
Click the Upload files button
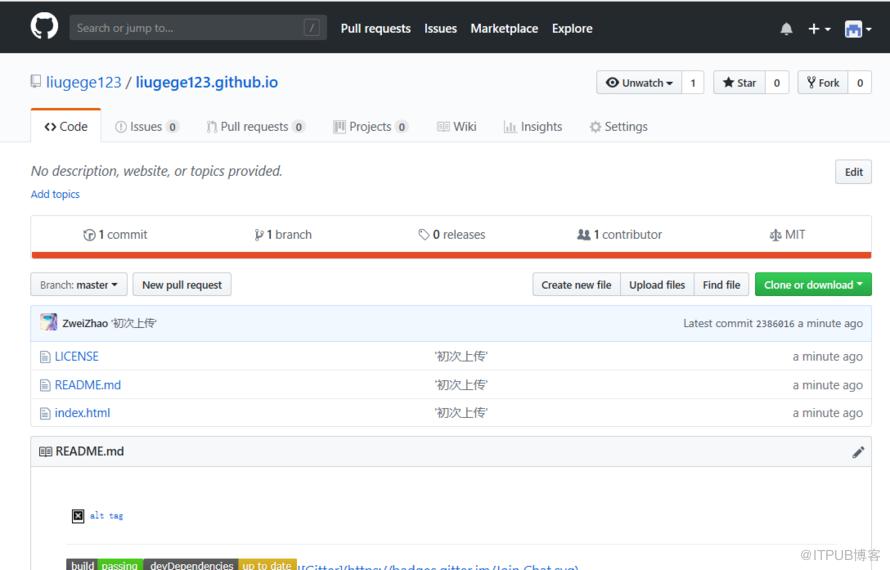click(x=657, y=284)
